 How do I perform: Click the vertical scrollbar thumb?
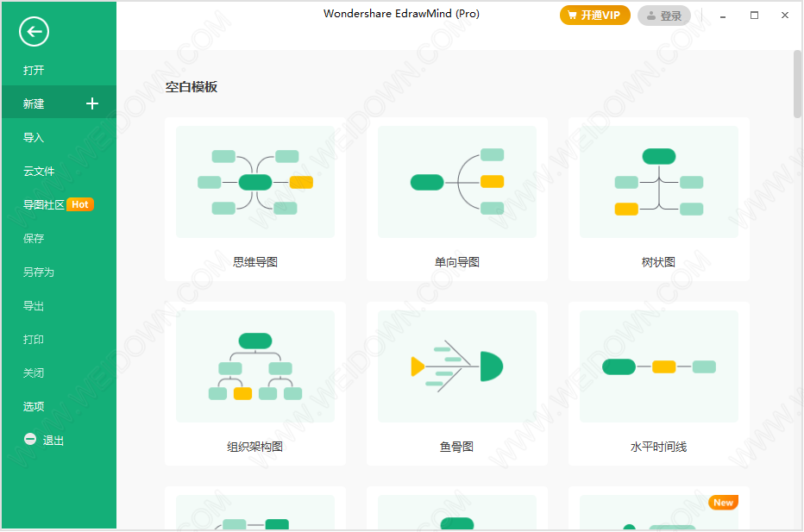797,84
